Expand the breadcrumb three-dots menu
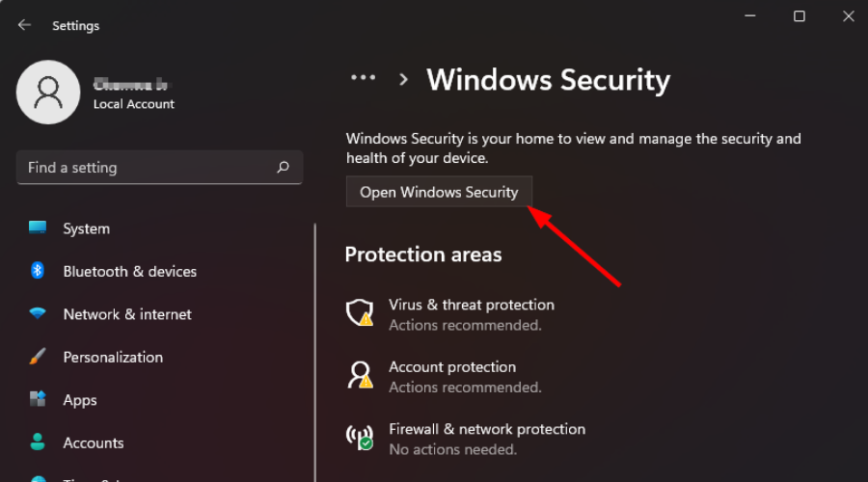 pos(364,78)
